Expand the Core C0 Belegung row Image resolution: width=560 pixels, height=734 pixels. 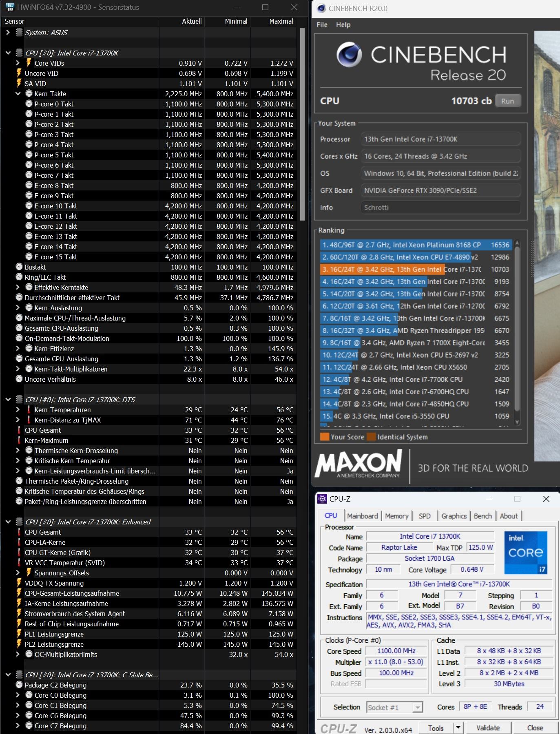click(18, 695)
